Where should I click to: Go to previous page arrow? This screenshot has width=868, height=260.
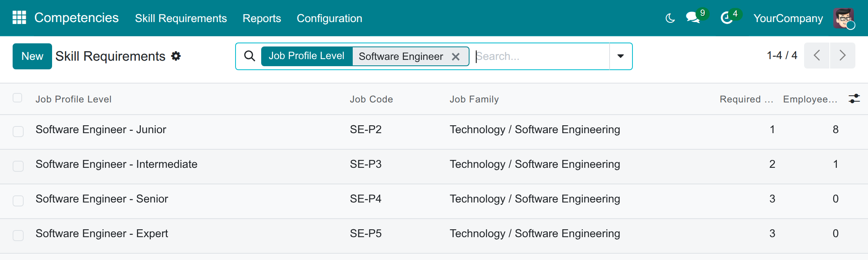(x=817, y=56)
